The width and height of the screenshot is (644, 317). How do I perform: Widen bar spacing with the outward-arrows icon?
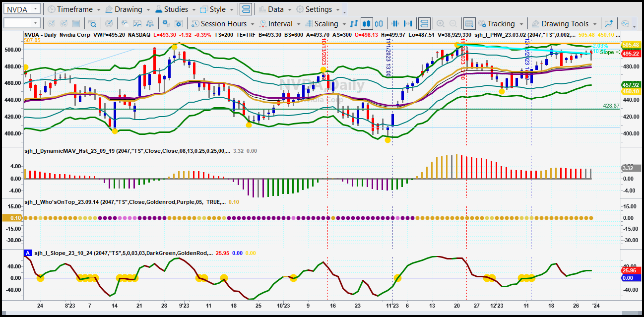tap(408, 24)
